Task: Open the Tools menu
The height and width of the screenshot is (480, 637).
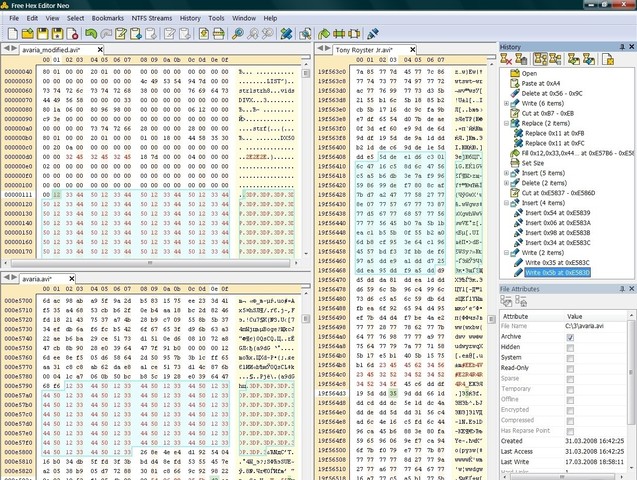Action: 216,18
